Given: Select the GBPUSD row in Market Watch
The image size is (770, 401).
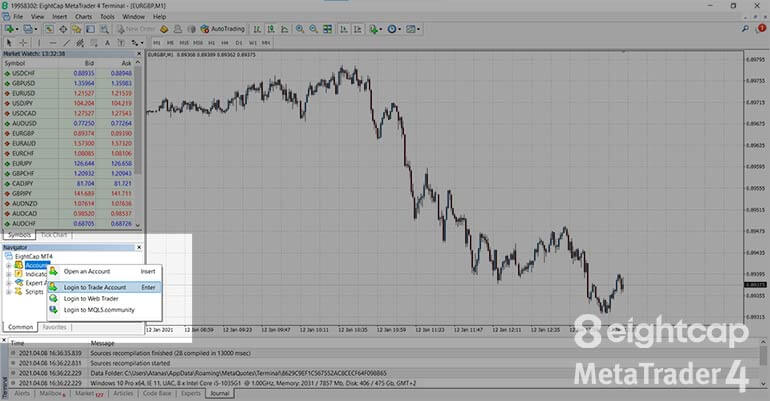Looking at the screenshot, I should [68, 83].
